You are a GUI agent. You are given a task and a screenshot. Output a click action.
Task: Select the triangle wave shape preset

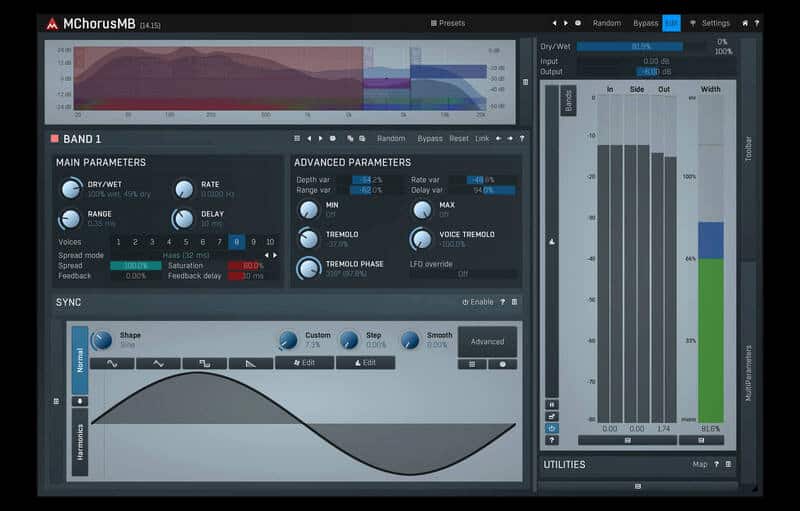click(158, 363)
